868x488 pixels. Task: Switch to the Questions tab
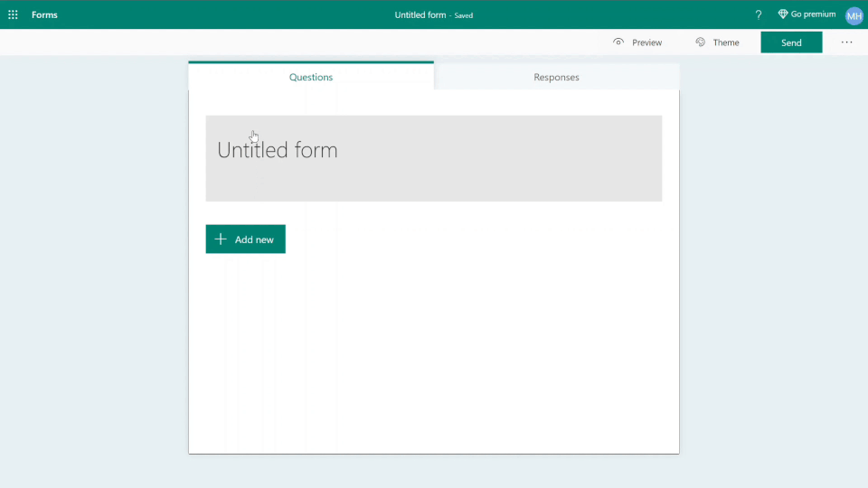[311, 77]
